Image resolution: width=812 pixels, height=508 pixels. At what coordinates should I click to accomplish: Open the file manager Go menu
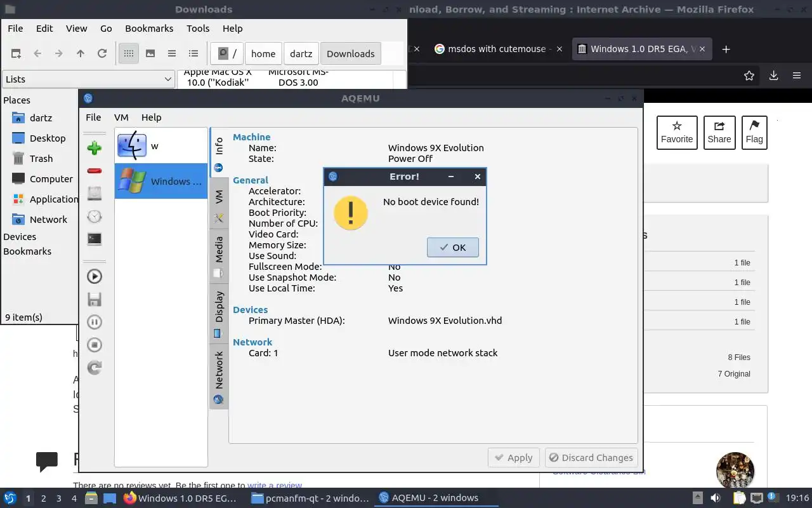coord(106,28)
